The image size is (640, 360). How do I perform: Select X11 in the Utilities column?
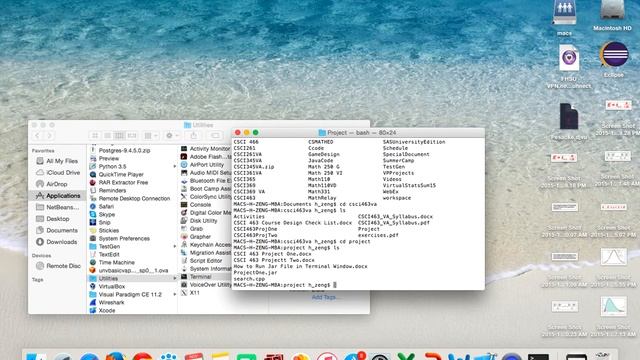point(195,293)
